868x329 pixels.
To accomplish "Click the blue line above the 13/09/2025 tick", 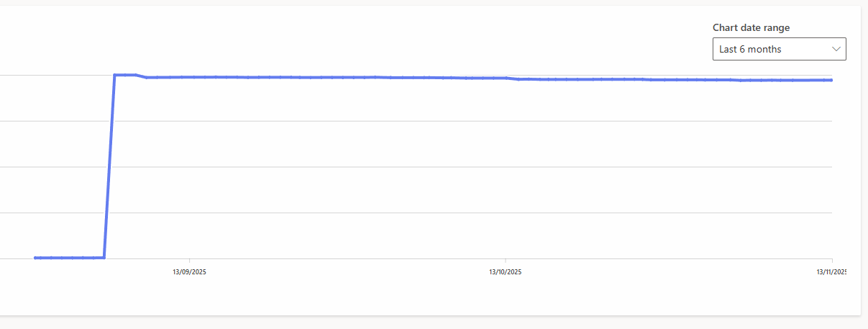I will 189,76.
